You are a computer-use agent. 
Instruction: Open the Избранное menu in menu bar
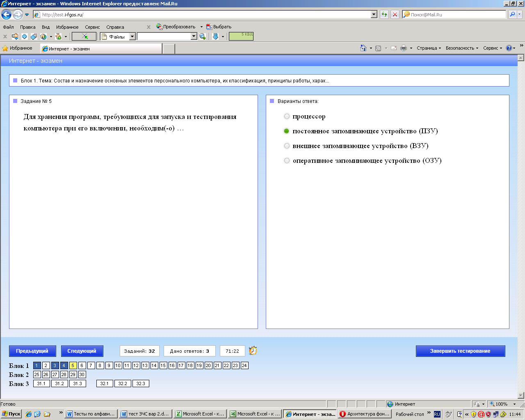click(67, 27)
